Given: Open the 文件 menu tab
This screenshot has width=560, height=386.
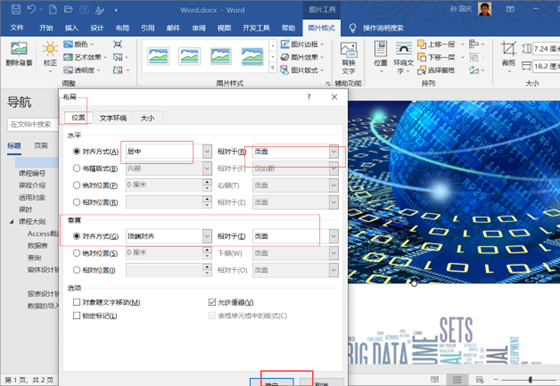Looking at the screenshot, I should [x=16, y=28].
